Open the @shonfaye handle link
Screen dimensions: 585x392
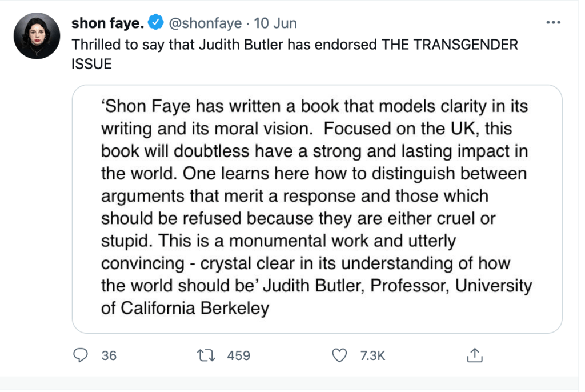click(203, 23)
